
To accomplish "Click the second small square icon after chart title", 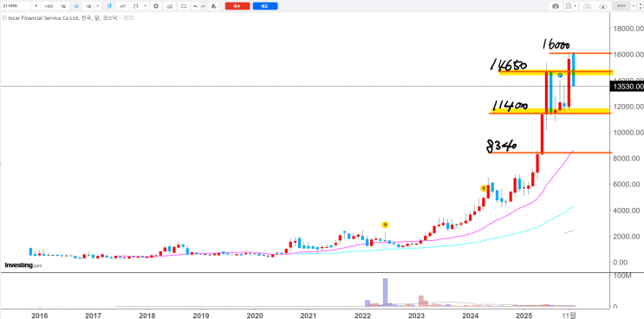I will click(132, 18).
